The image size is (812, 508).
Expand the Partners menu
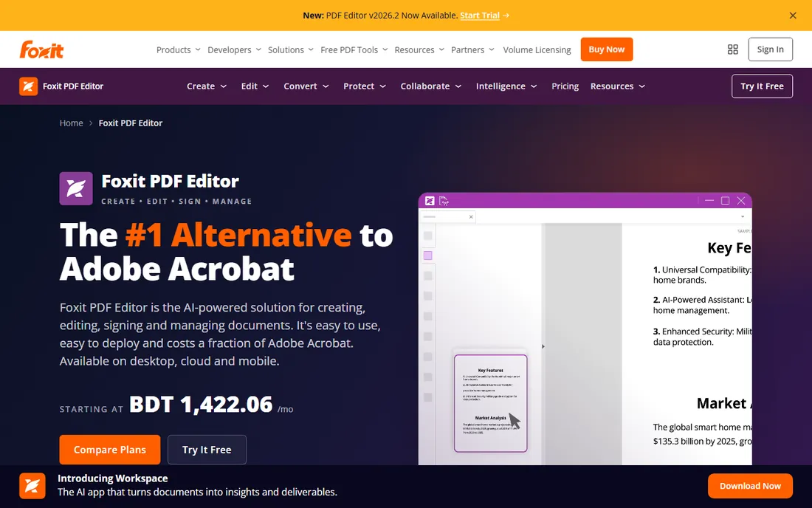[x=472, y=49]
